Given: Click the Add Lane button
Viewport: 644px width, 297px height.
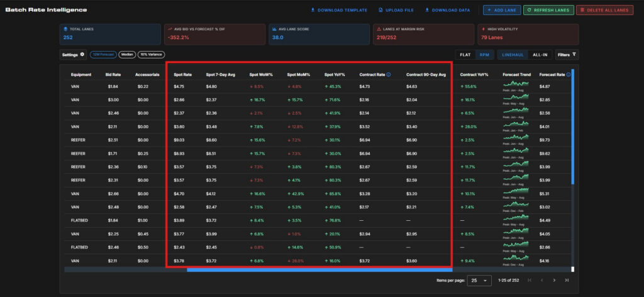Looking at the screenshot, I should coord(502,10).
